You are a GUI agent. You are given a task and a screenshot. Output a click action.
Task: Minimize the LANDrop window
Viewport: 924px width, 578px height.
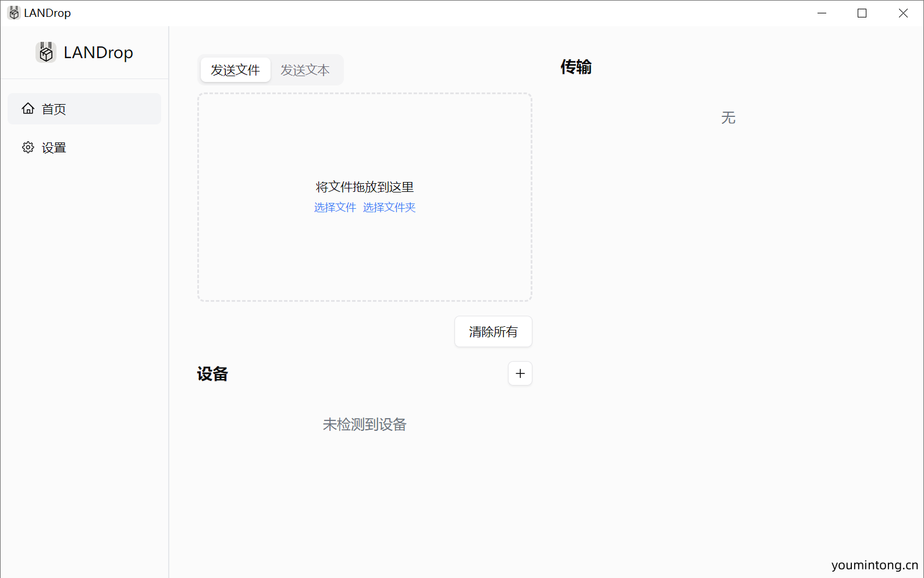tap(822, 13)
